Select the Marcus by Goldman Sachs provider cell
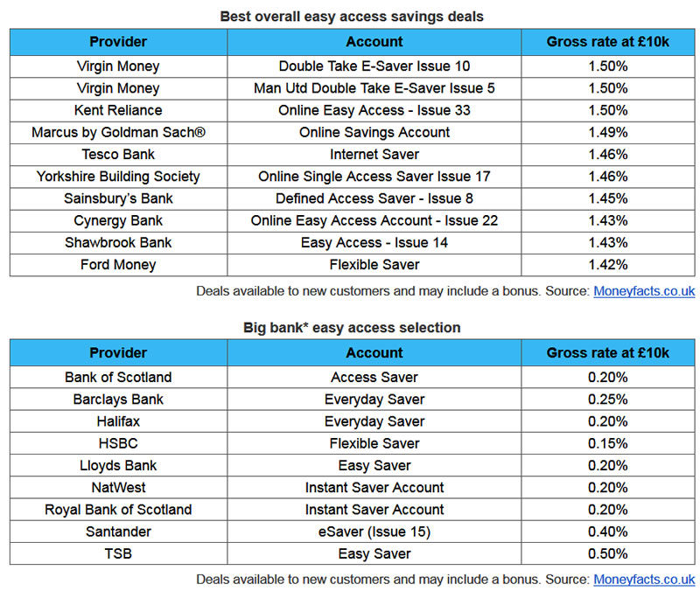Image resolution: width=700 pixels, height=598 pixels. [118, 132]
